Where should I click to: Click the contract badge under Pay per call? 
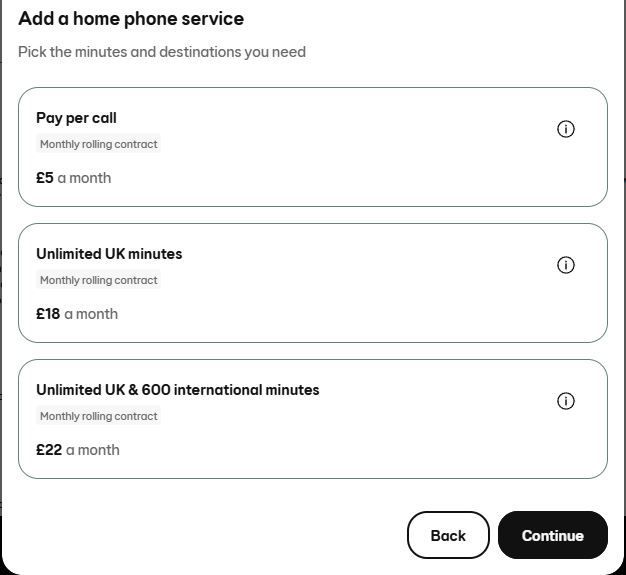[98, 144]
